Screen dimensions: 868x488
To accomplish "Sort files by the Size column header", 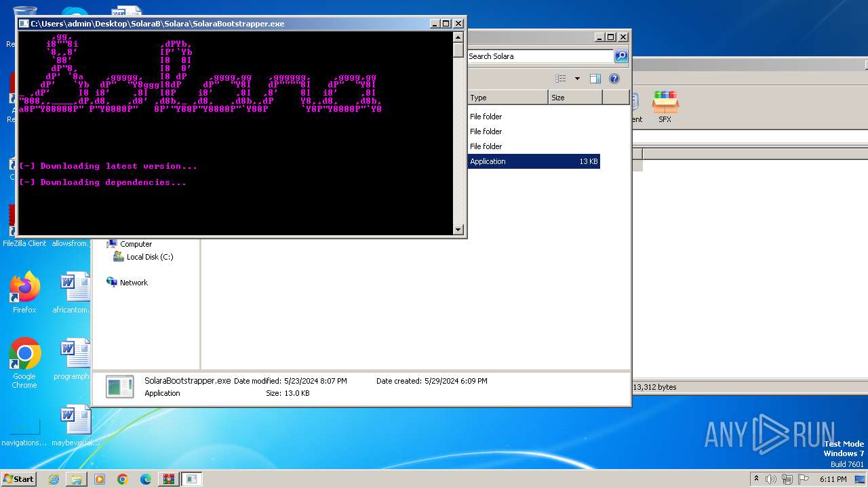I will (x=575, y=98).
